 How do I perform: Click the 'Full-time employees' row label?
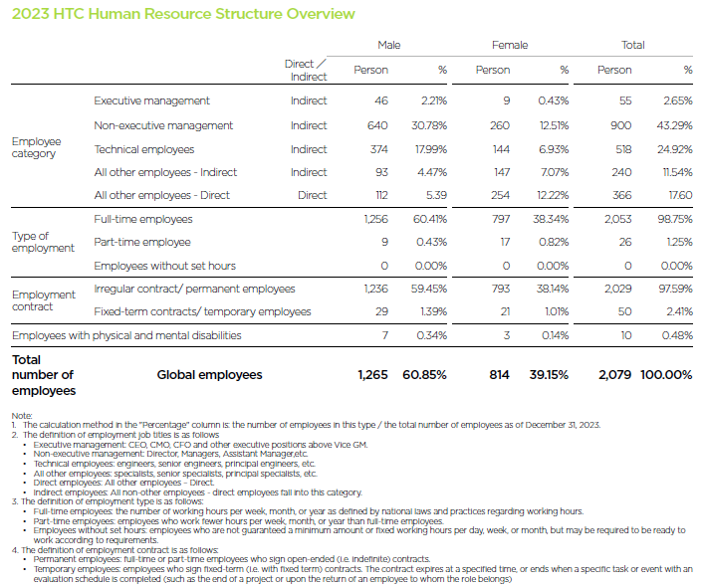(x=143, y=219)
